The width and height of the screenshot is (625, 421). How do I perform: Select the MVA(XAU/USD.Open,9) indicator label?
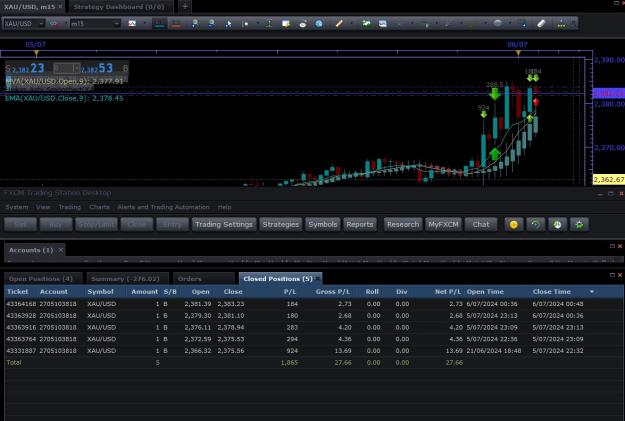click(x=65, y=81)
